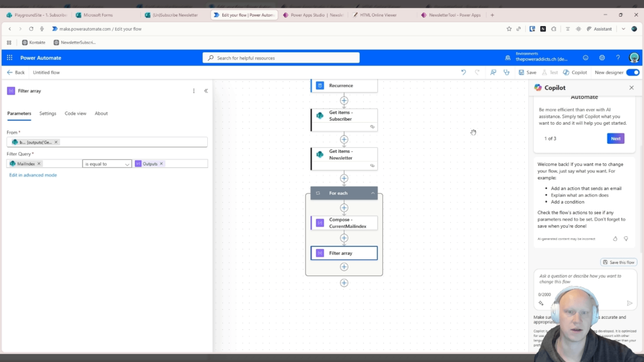This screenshot has width=644, height=362.
Task: Click link icon on Get items - Newsletter
Action: pyautogui.click(x=372, y=166)
